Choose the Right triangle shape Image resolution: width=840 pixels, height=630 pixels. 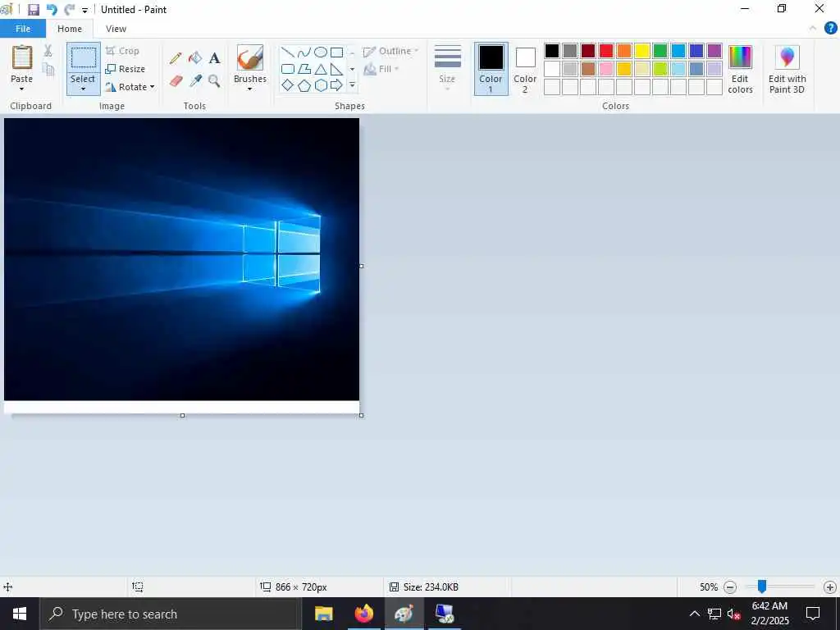click(x=336, y=69)
